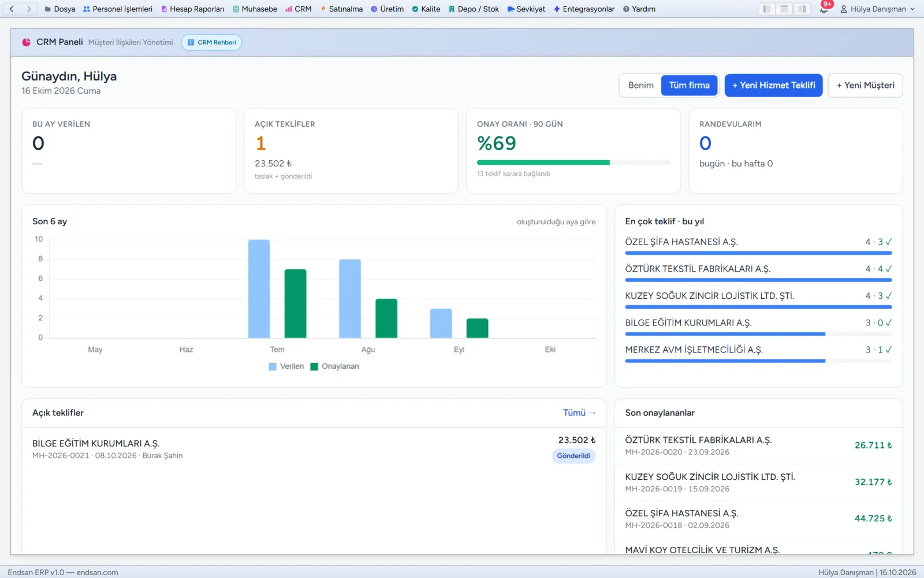Create a new Yeni Hizmet Teklifi
Image resolution: width=924 pixels, height=578 pixels.
pyautogui.click(x=773, y=85)
